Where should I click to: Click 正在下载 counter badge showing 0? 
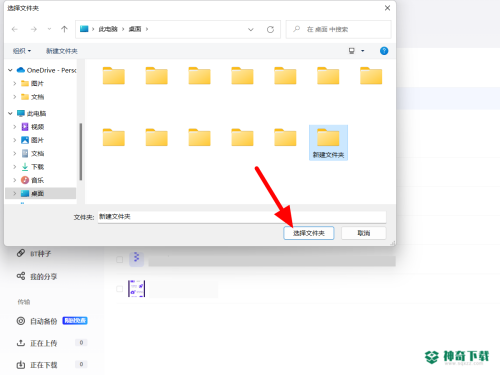click(x=81, y=364)
